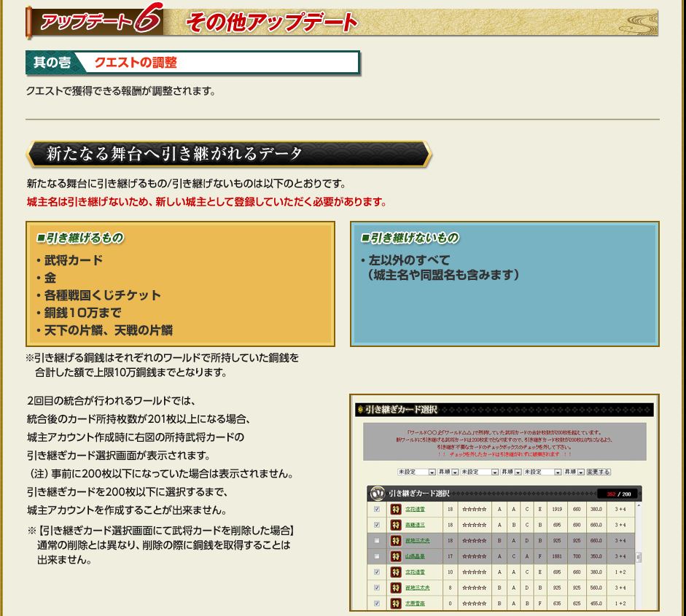
Task: Click the 変更する button
Action: [x=599, y=472]
